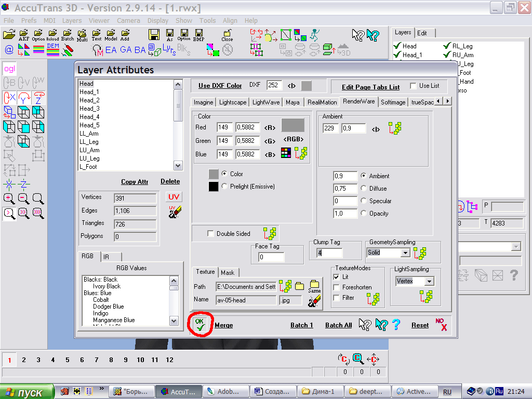The width and height of the screenshot is (532, 399).
Task: Click the DXF gray color swatch
Action: (x=307, y=86)
